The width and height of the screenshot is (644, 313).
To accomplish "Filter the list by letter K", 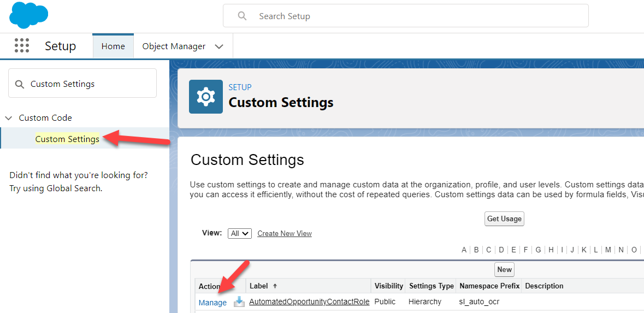I will pyautogui.click(x=583, y=250).
